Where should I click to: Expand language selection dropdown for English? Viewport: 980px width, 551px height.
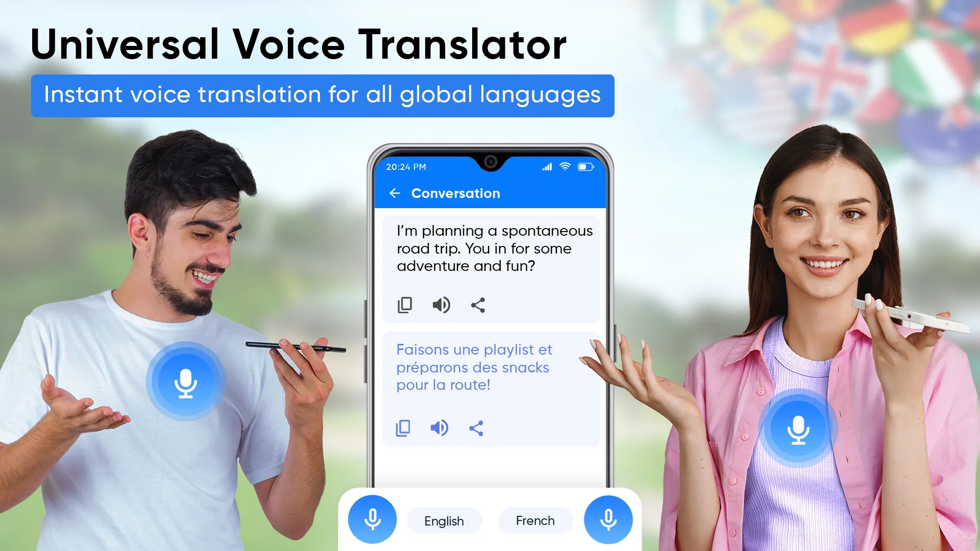coord(443,520)
